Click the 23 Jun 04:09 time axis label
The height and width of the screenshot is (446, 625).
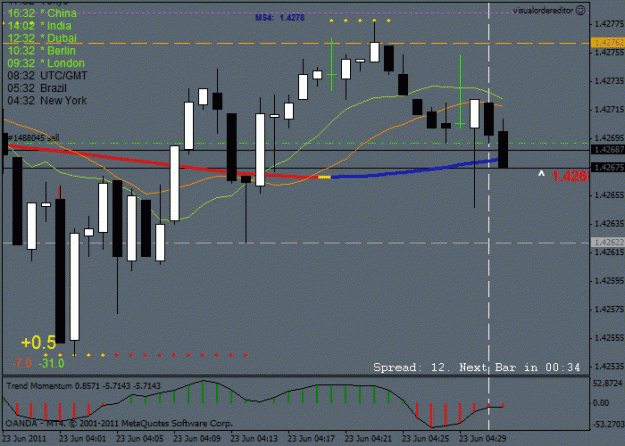[x=197, y=439]
